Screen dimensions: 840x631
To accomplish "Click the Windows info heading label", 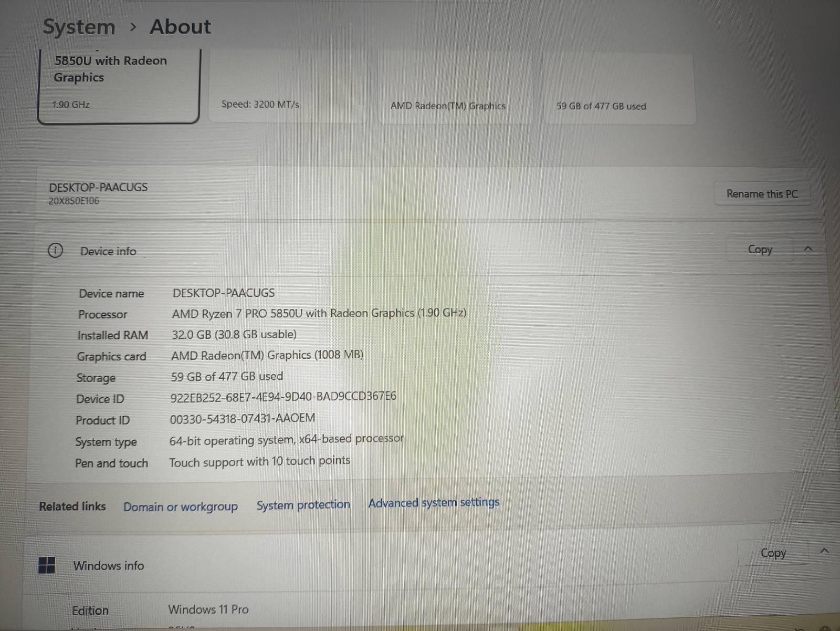I will tap(109, 565).
